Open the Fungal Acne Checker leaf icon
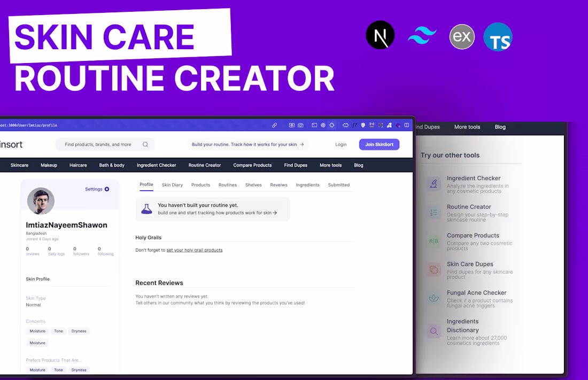 (x=434, y=297)
